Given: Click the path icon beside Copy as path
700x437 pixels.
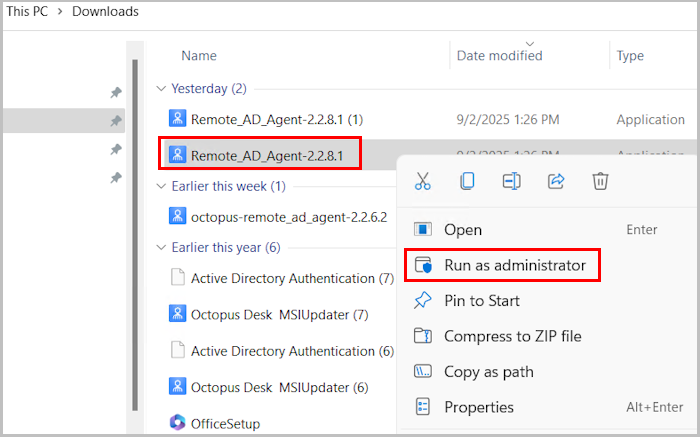Looking at the screenshot, I should (422, 371).
